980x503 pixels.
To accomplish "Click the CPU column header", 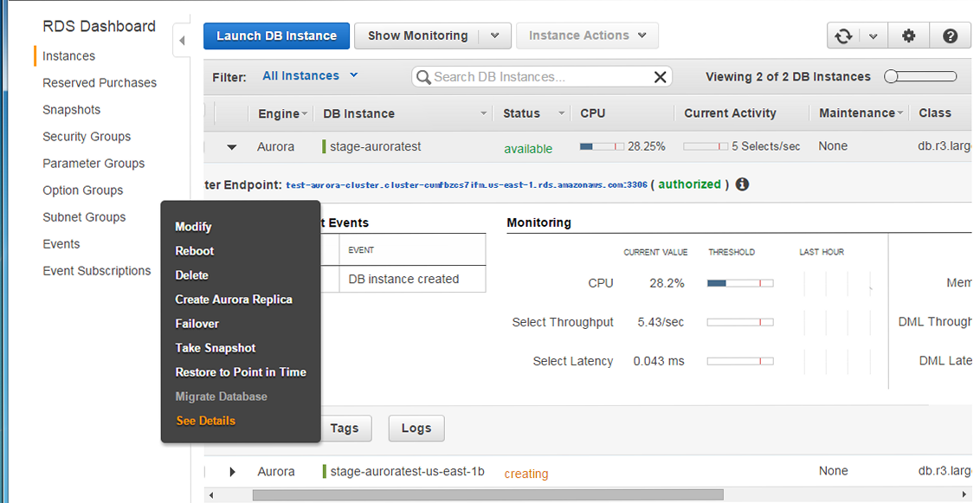I will (592, 113).
